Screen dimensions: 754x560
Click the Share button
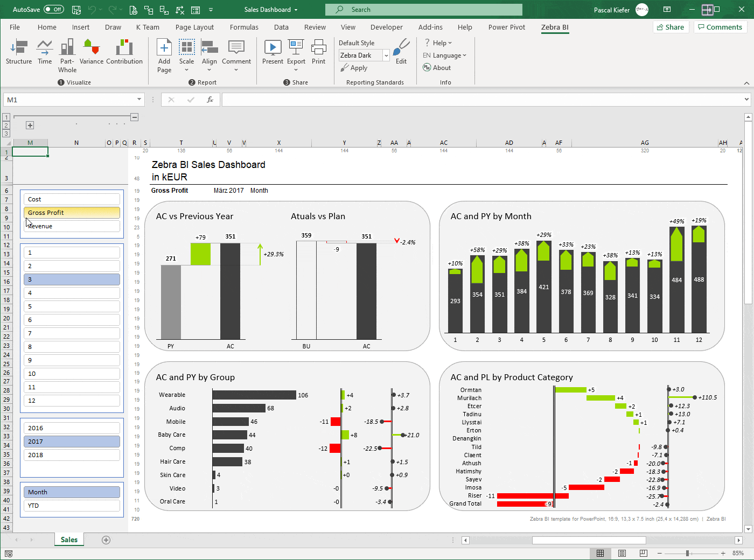coord(671,26)
